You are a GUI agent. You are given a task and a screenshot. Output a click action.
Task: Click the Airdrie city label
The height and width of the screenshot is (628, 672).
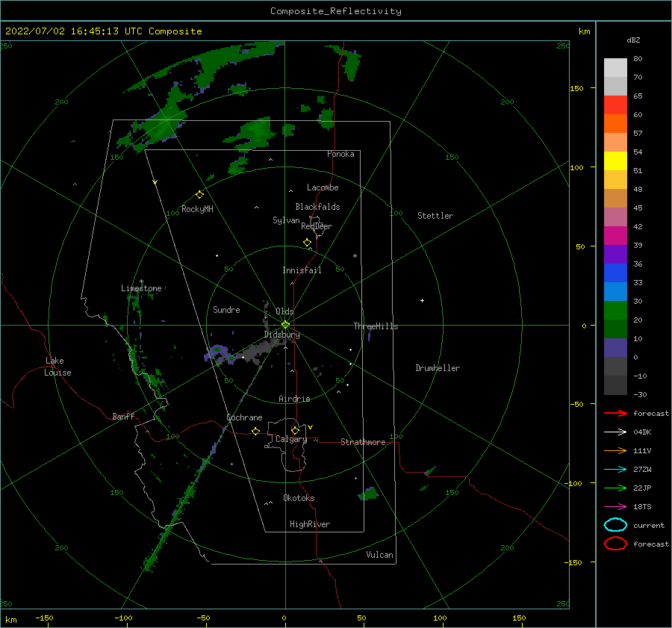tap(294, 399)
